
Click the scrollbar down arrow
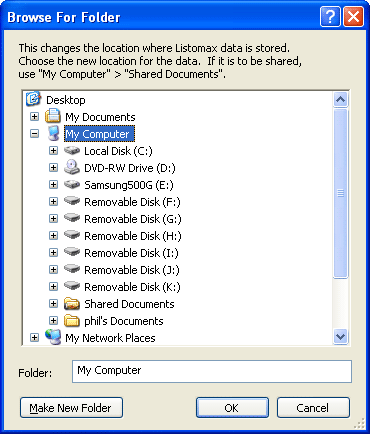(x=340, y=336)
